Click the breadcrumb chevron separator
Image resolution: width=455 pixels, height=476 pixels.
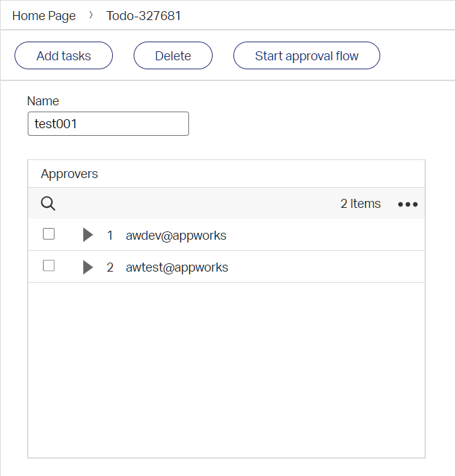pyautogui.click(x=91, y=15)
